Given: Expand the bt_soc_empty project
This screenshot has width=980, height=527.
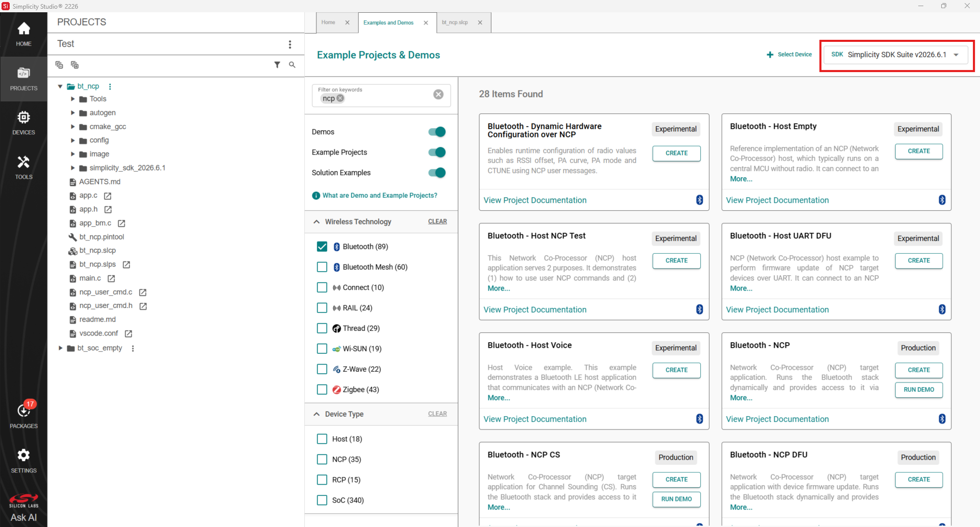Looking at the screenshot, I should pyautogui.click(x=60, y=348).
